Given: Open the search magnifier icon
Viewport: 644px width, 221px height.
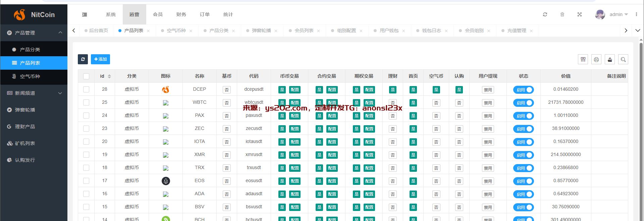Looking at the screenshot, I should point(623,59).
